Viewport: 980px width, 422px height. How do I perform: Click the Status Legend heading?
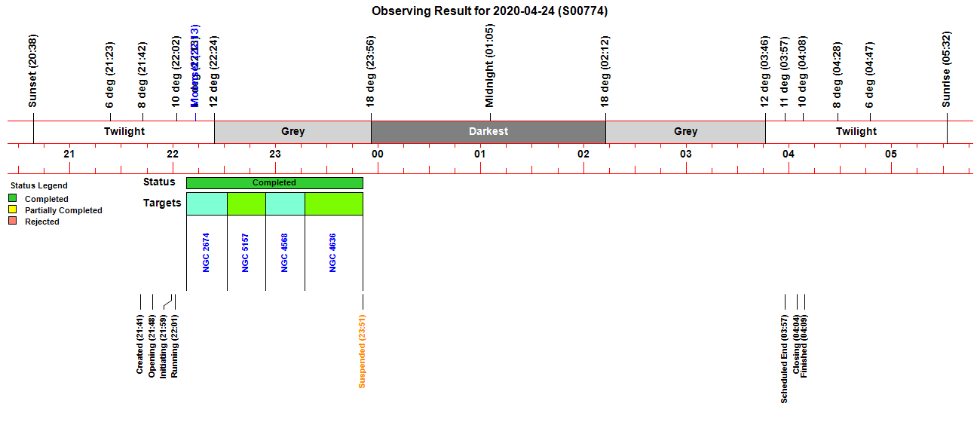38,185
